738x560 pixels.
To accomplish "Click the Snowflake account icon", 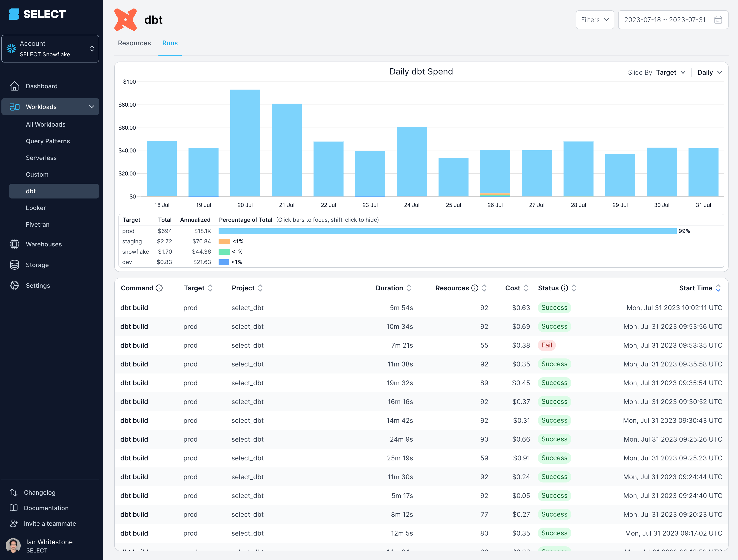I will pos(11,49).
